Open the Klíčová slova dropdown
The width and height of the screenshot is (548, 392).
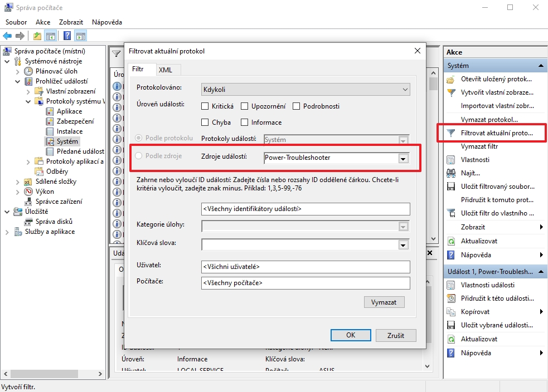click(x=403, y=245)
